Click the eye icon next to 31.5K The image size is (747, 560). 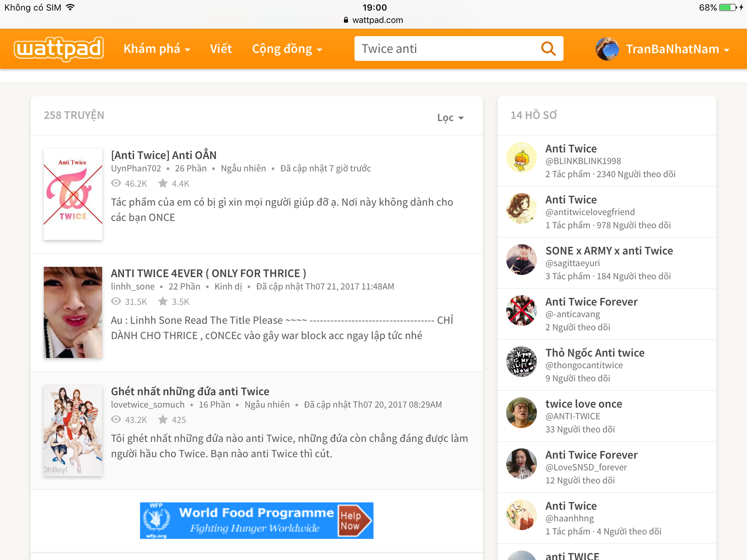(x=116, y=301)
